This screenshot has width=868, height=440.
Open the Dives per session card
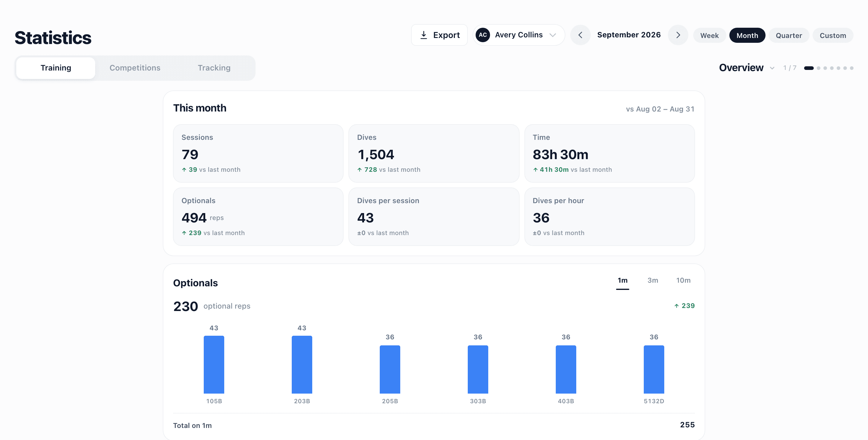pos(434,217)
